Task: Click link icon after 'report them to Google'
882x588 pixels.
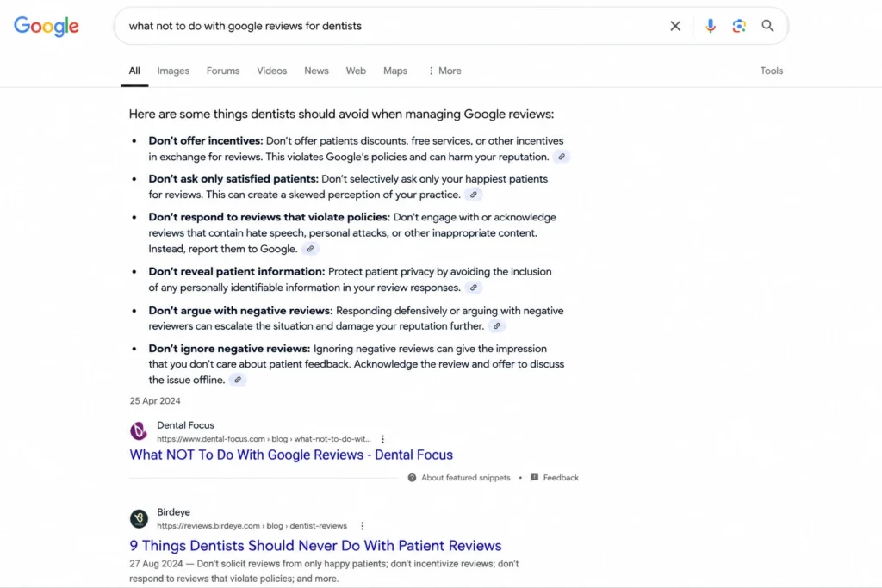Action: click(310, 249)
